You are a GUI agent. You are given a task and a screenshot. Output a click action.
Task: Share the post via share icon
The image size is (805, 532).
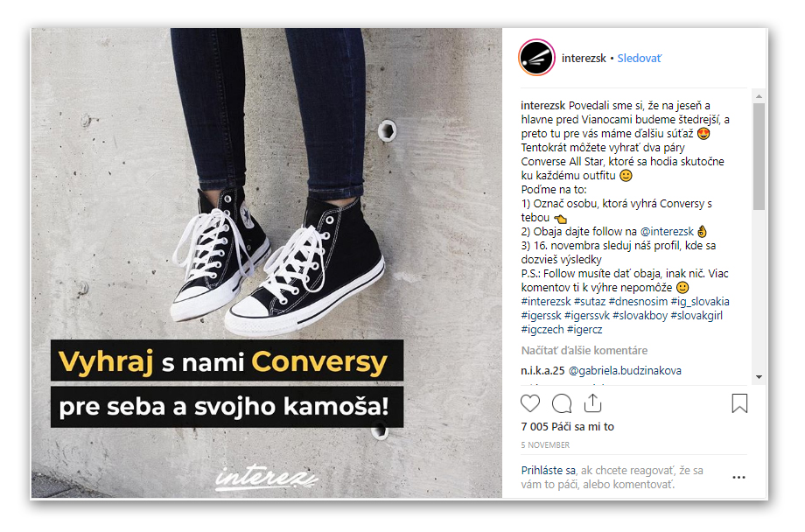click(593, 403)
